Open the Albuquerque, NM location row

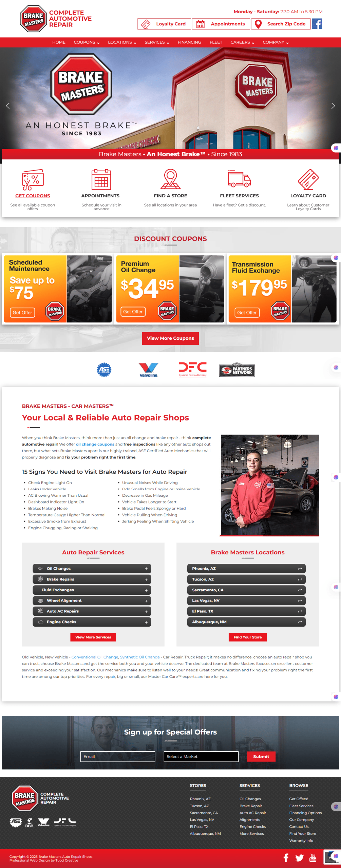coord(246,622)
